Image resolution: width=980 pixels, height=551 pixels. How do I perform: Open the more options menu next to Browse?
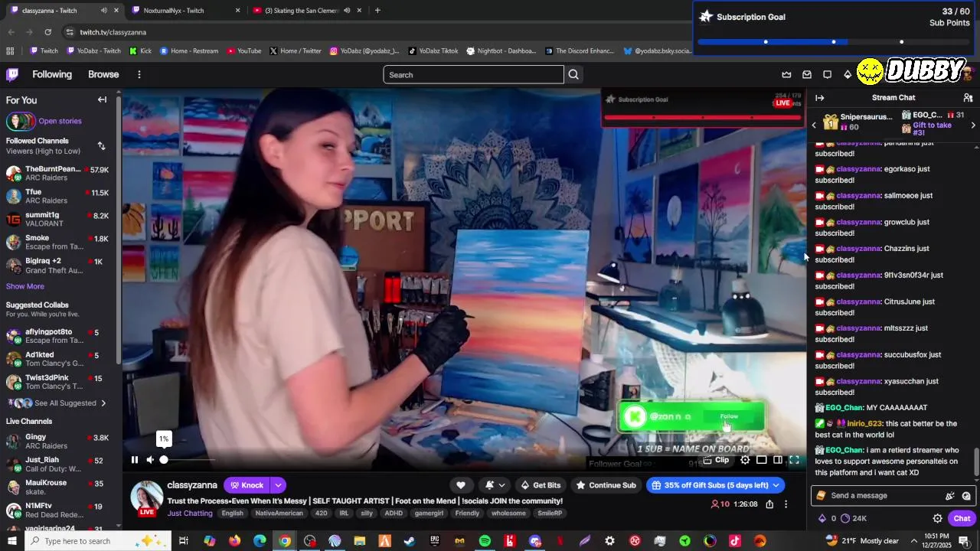pyautogui.click(x=139, y=74)
